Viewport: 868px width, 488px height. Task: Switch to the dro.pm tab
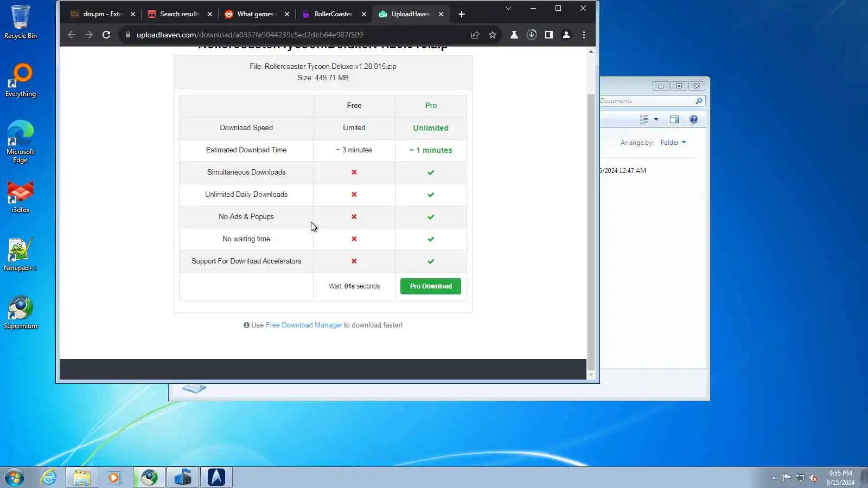[103, 14]
